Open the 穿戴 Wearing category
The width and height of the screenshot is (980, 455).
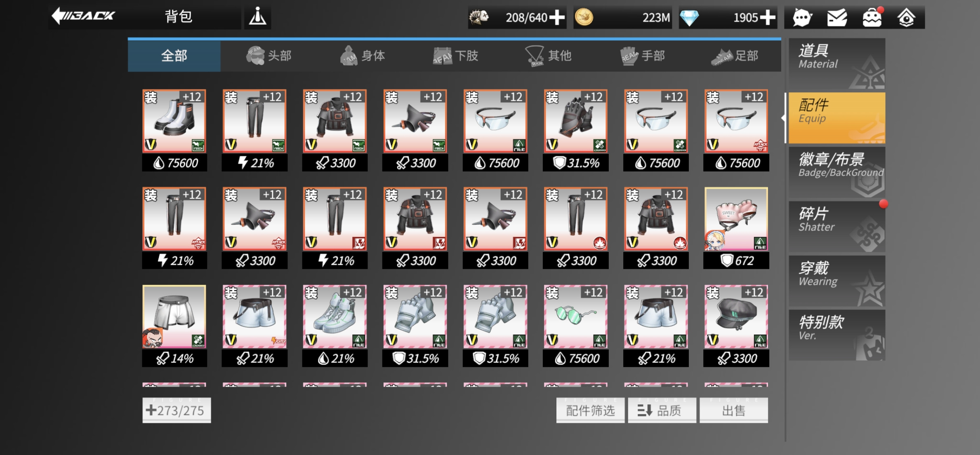(837, 281)
